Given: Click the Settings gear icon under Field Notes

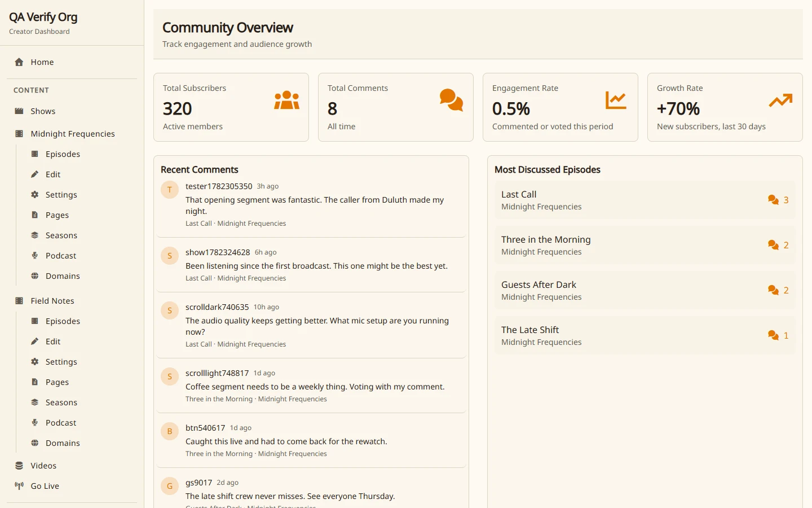Looking at the screenshot, I should 34,362.
